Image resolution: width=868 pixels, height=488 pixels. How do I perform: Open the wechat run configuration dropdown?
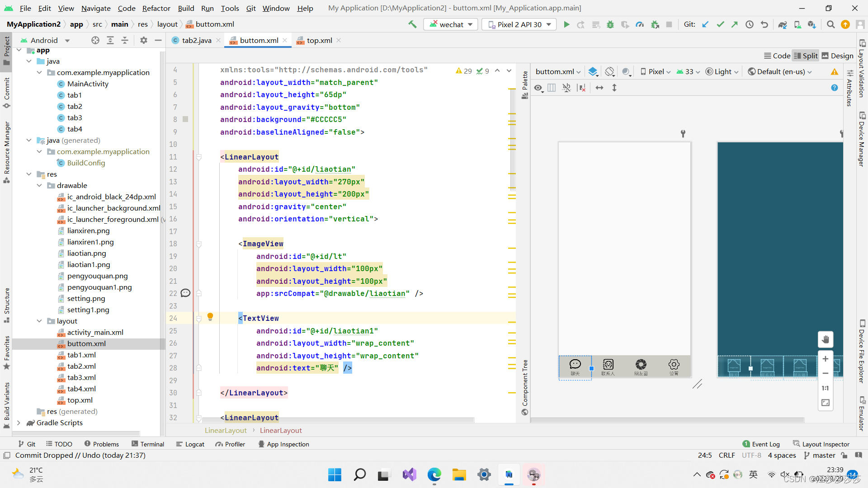[451, 24]
